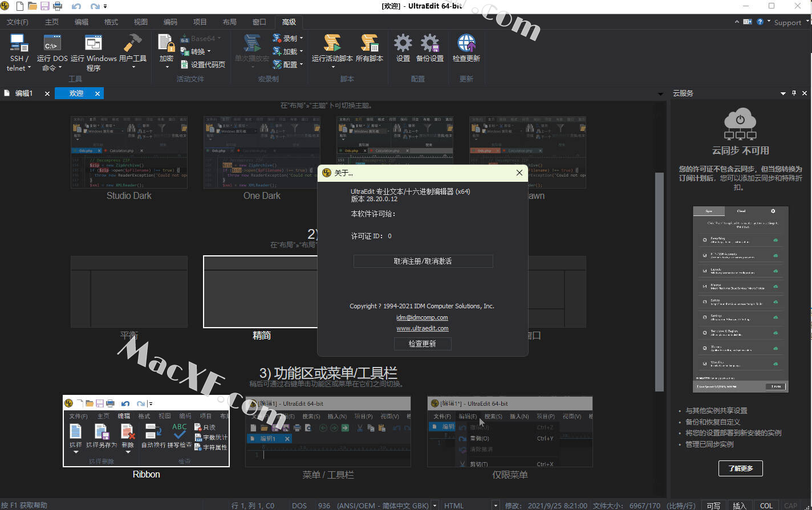This screenshot has width=812, height=510.
Task: Open the 文件(F) menu
Action: [x=18, y=22]
